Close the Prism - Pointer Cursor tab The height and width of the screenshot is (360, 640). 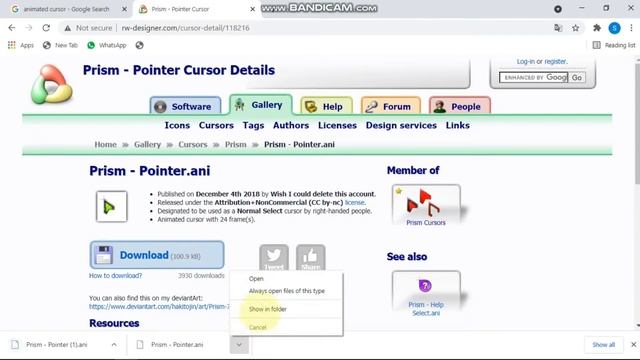tap(252, 9)
